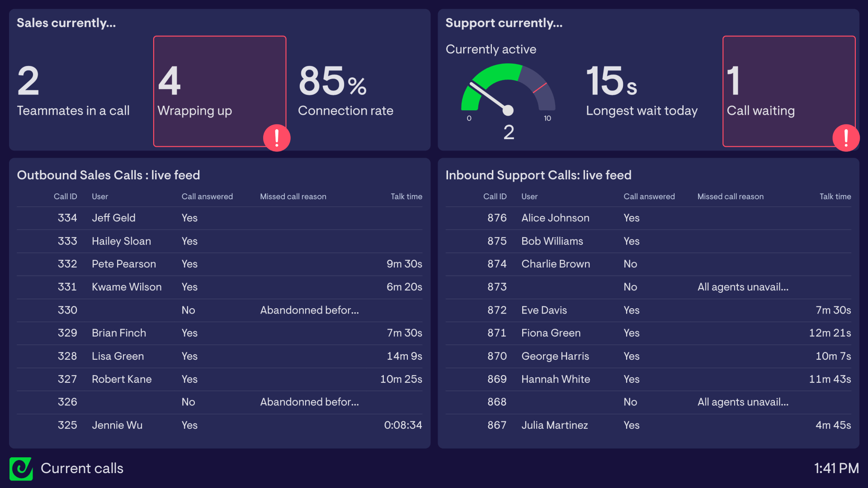Screen dimensions: 868x488
Task: Select the row for Alice Johnson
Action: click(555, 218)
